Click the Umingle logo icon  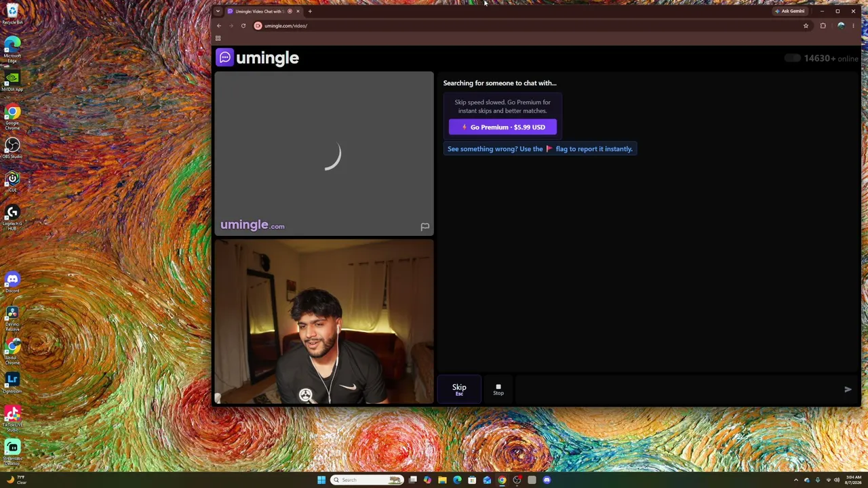[225, 58]
